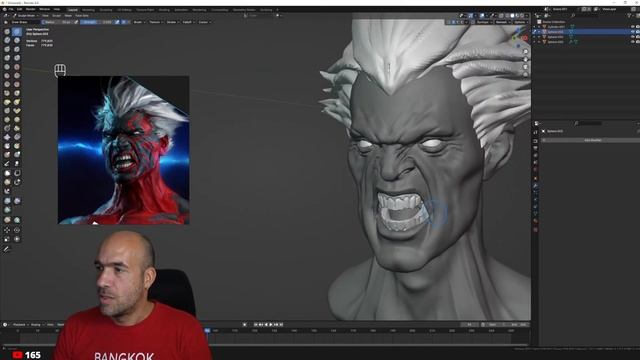The width and height of the screenshot is (640, 360).
Task: Hide Sphere.003 with its eye icon
Action: click(x=632, y=31)
